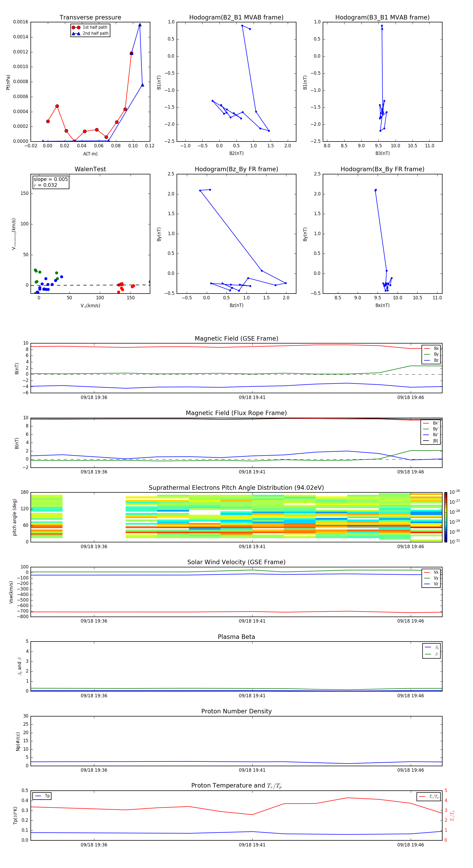473x868 pixels.
Task: Select 'Vy' in solar wind velocity legend
Action: click(x=431, y=578)
